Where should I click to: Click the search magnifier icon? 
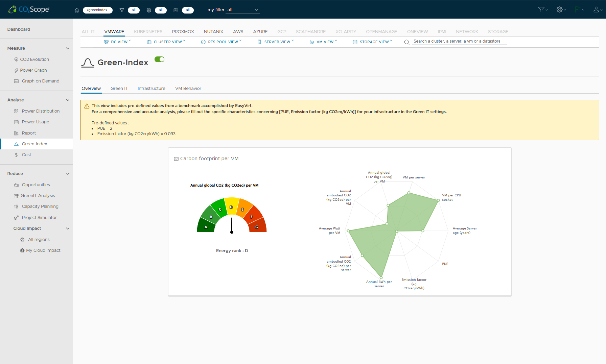(407, 42)
